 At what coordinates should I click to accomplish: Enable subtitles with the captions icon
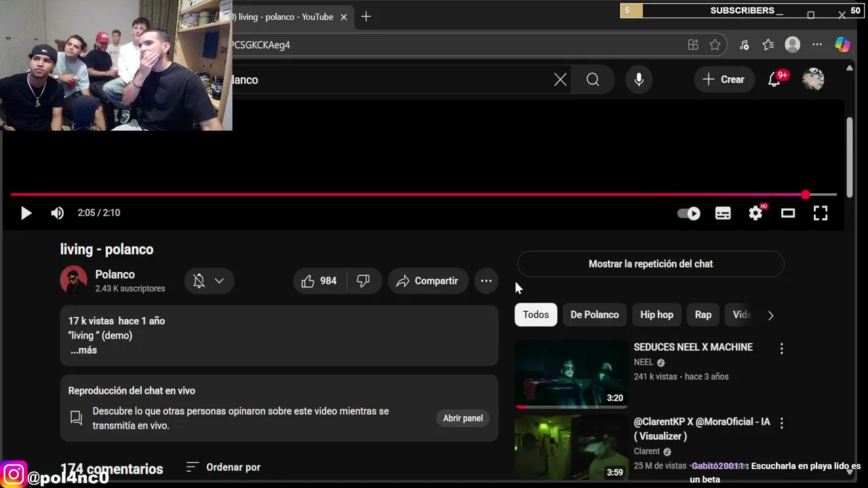tap(723, 213)
